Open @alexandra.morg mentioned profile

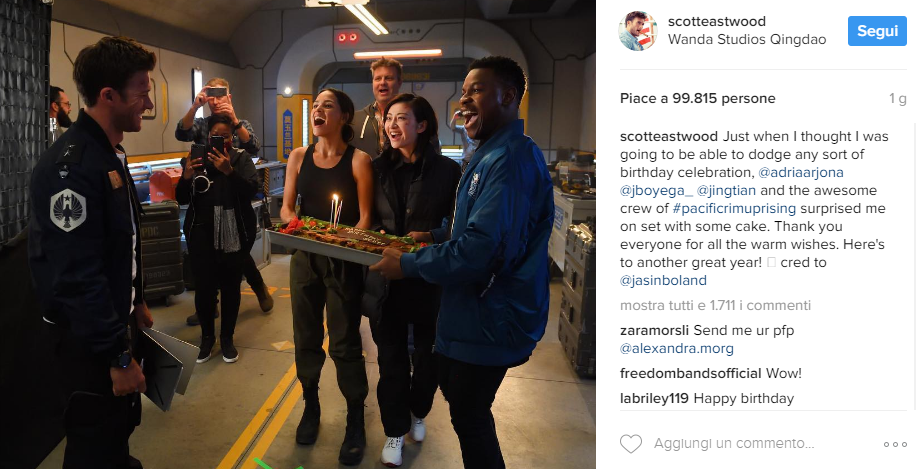point(676,349)
